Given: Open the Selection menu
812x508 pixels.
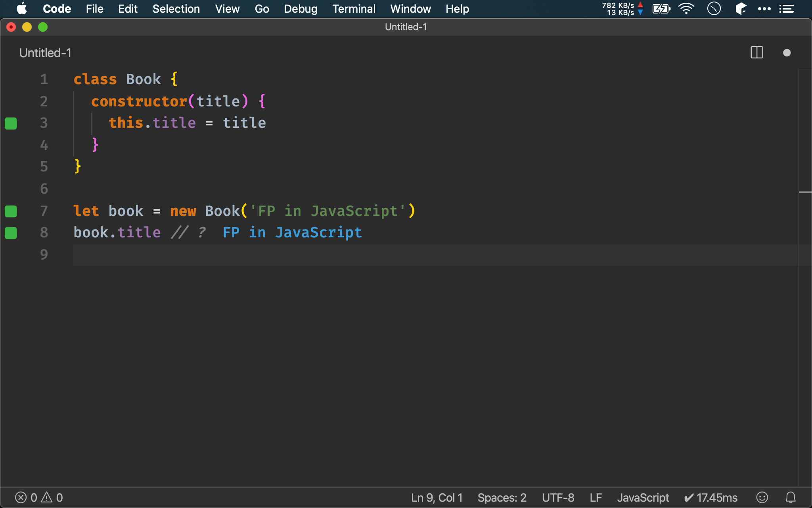Looking at the screenshot, I should coord(176,9).
